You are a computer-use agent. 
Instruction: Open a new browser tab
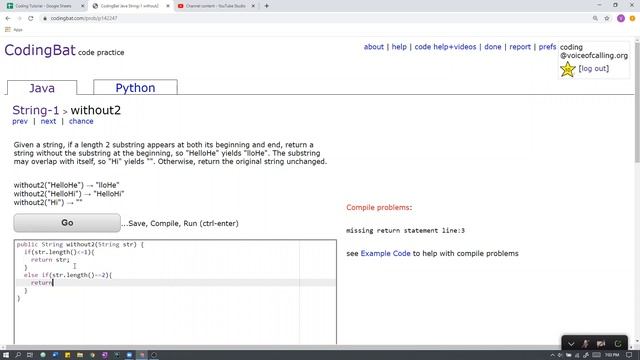coord(267,6)
